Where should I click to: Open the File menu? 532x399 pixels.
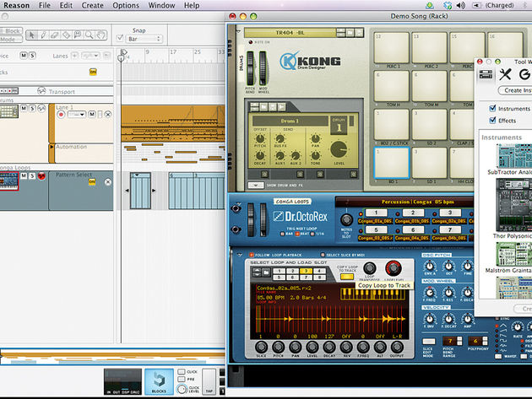pyautogui.click(x=45, y=5)
